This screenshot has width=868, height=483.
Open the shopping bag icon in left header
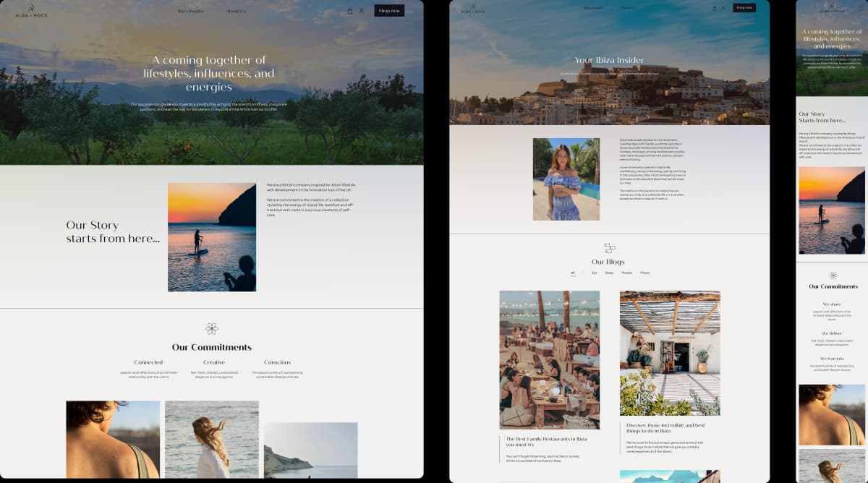coord(350,11)
